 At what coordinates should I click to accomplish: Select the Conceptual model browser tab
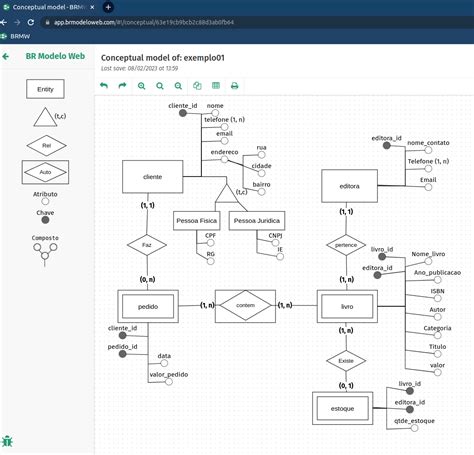[48, 7]
